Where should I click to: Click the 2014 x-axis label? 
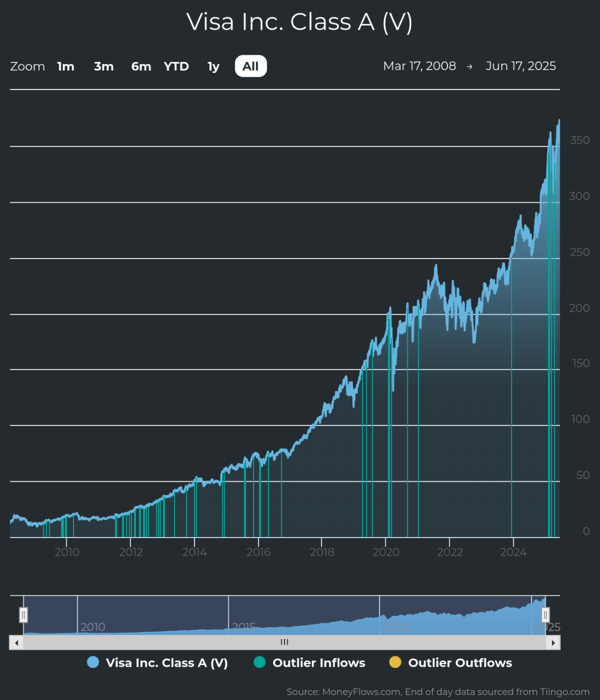pyautogui.click(x=194, y=552)
